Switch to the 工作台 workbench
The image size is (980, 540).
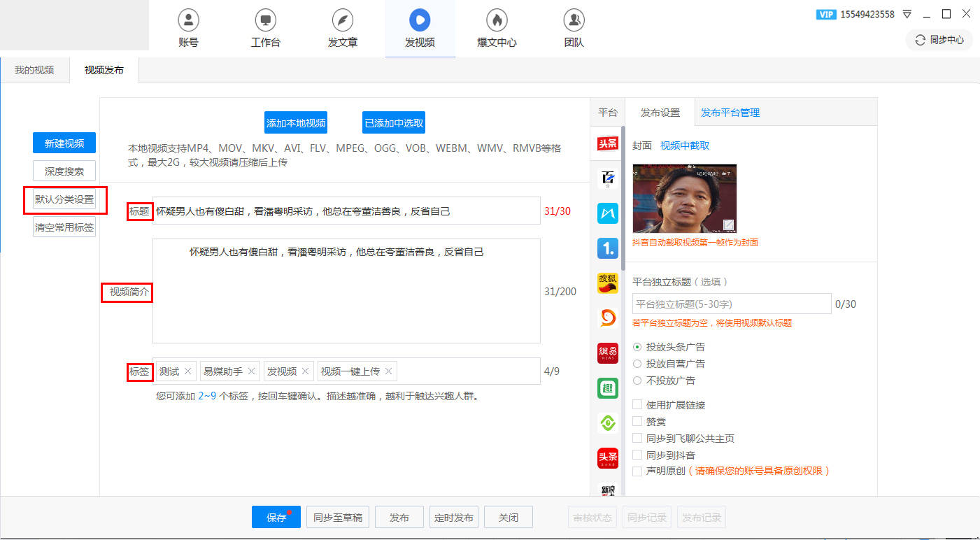[264, 28]
